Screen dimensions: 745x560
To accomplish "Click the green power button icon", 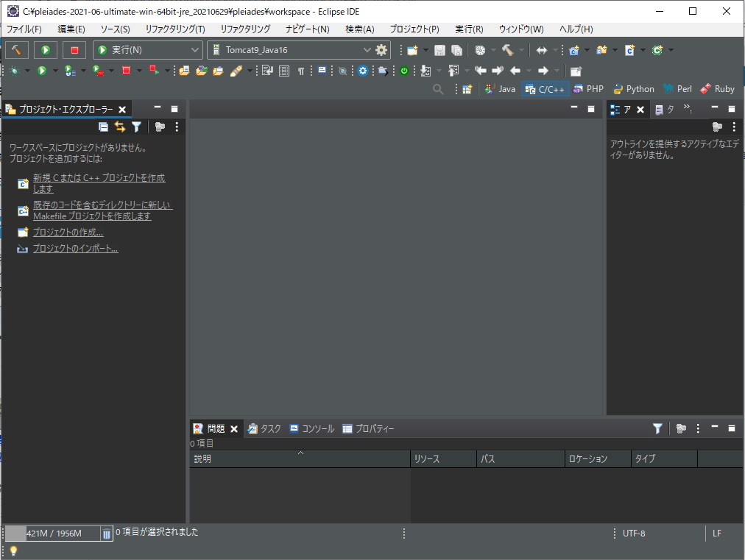I will point(404,71).
